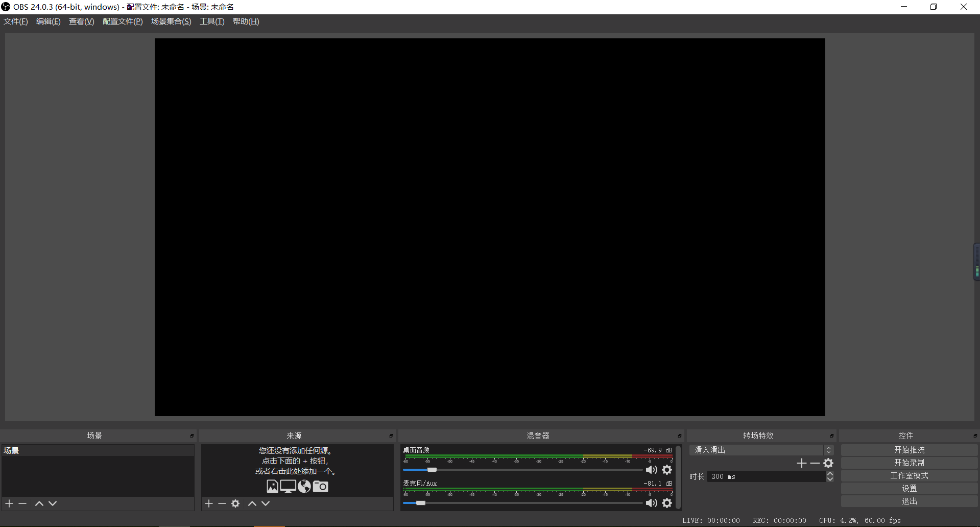Add a new source with plus icon
The image size is (980, 527).
(x=209, y=503)
